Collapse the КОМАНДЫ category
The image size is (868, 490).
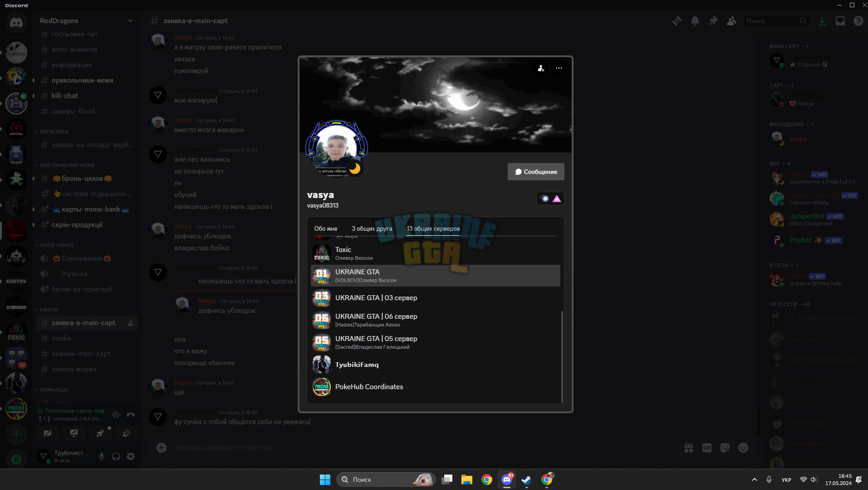54,390
